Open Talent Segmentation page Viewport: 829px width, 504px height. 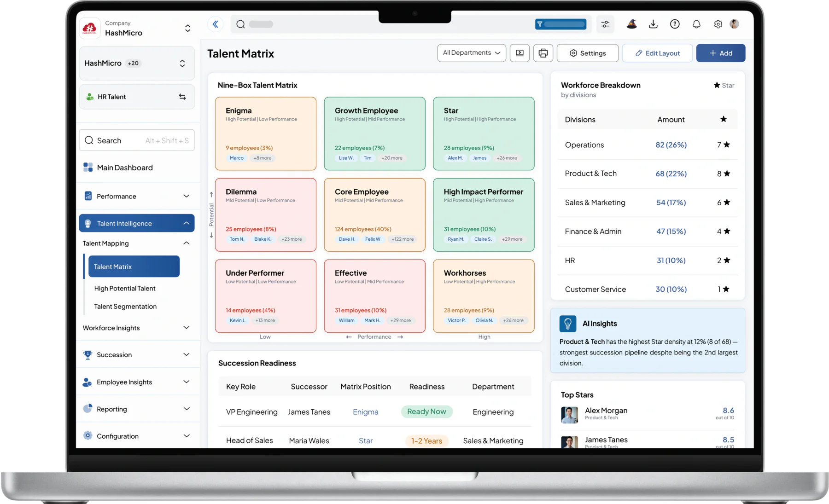pyautogui.click(x=125, y=307)
